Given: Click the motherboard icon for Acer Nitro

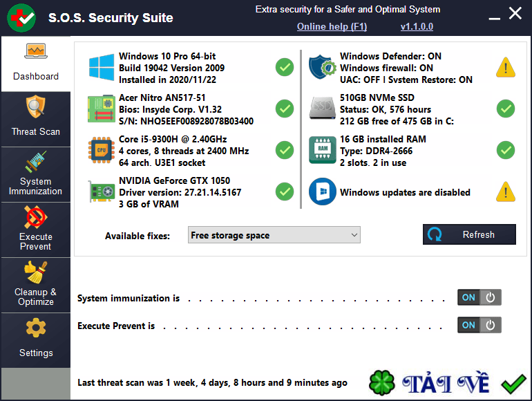Looking at the screenshot, I should [x=101, y=109].
